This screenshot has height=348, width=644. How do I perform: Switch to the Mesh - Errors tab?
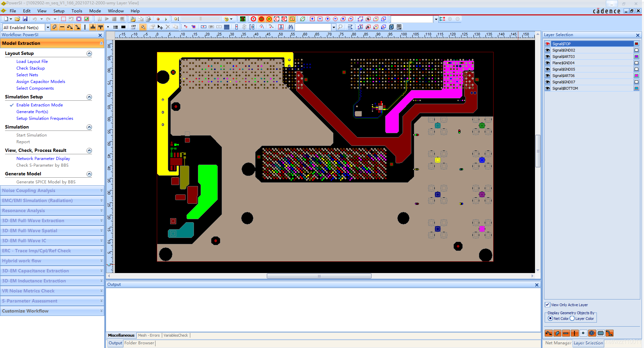(149, 335)
